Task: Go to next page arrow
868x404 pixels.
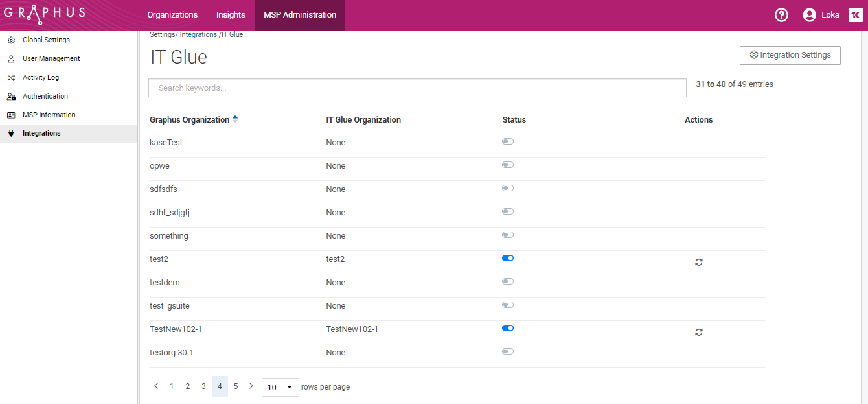Action: [x=251, y=386]
